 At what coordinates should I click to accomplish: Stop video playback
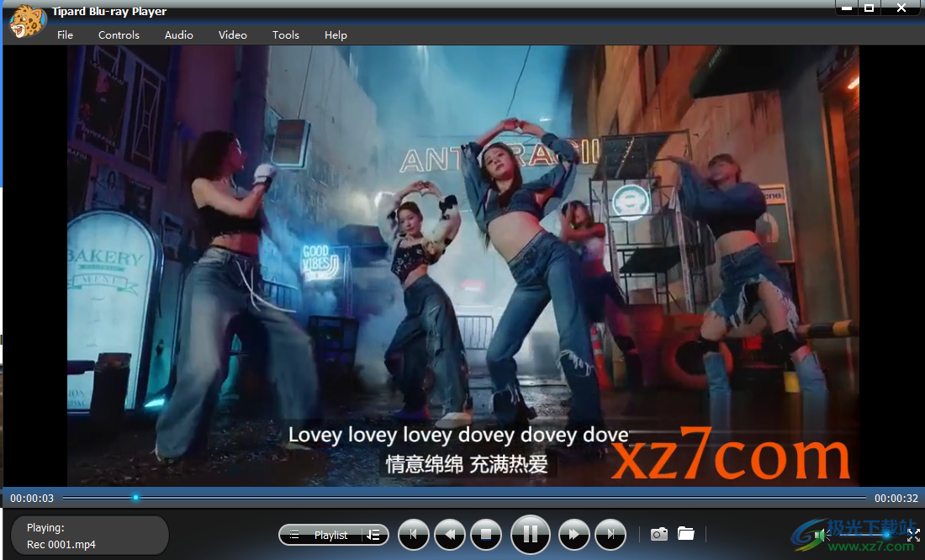[x=486, y=535]
